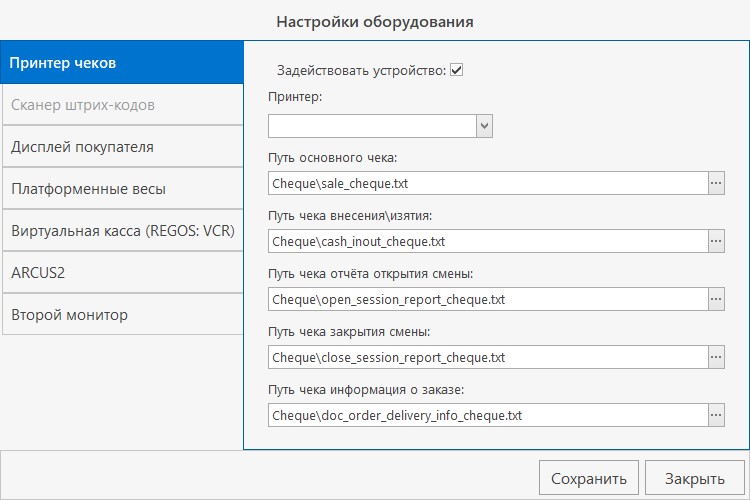Screen dimensions: 750x500
Task: Select the 'Принтер чеков' tab
Action: (121, 63)
